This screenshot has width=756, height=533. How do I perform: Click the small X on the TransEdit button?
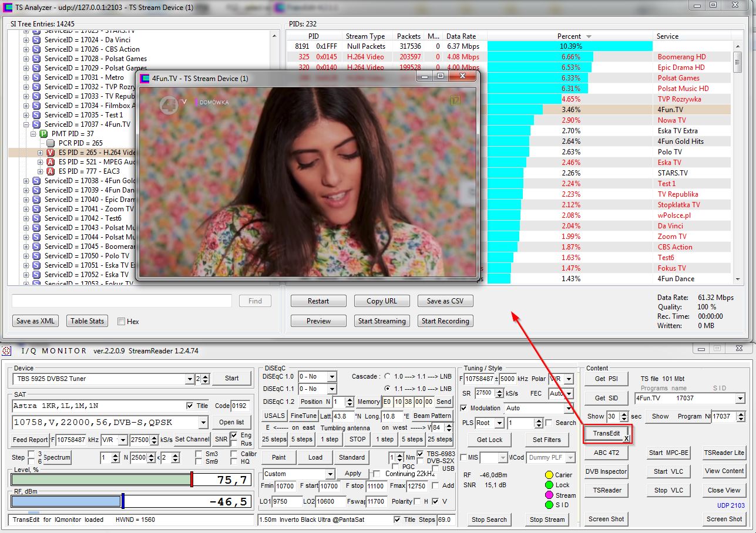626,438
